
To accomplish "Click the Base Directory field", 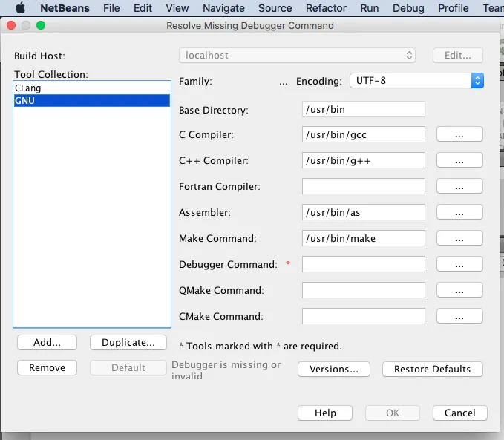I will point(363,109).
